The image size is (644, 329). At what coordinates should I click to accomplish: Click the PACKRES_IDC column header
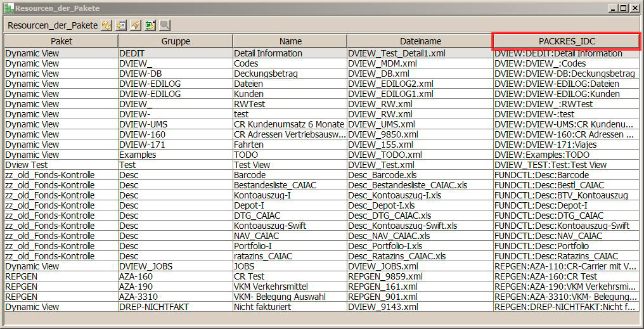566,41
